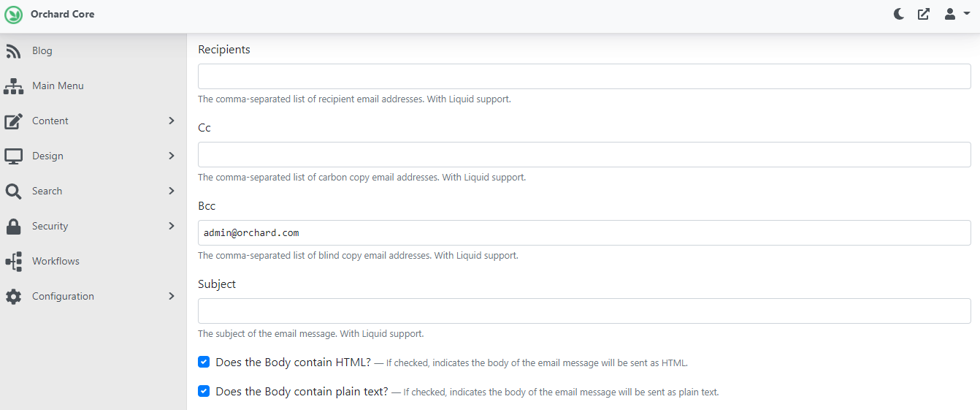Expand the Security menu chevron
Viewport: 980px width, 410px height.
tap(172, 226)
